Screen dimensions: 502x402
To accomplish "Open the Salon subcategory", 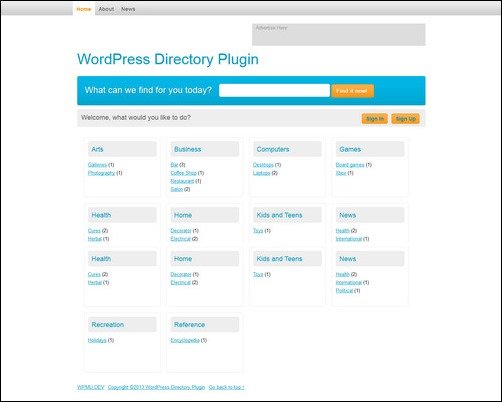I will [x=177, y=189].
